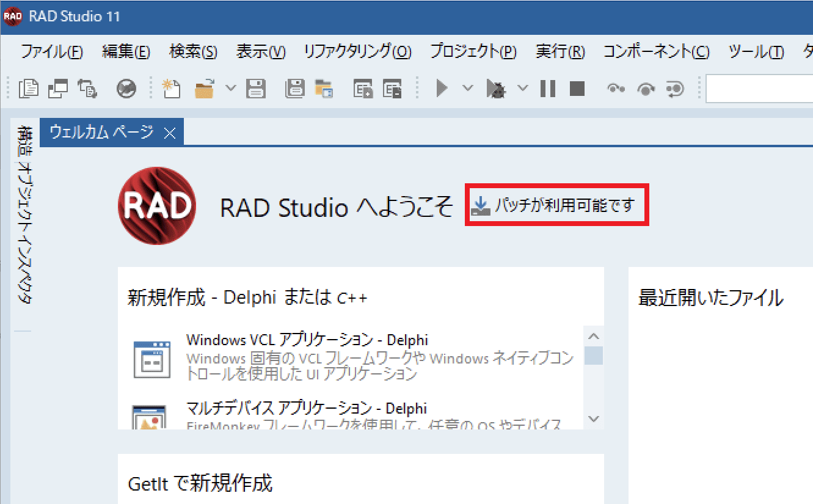Open the オブジェクト インスペクタ side tab

[25, 233]
